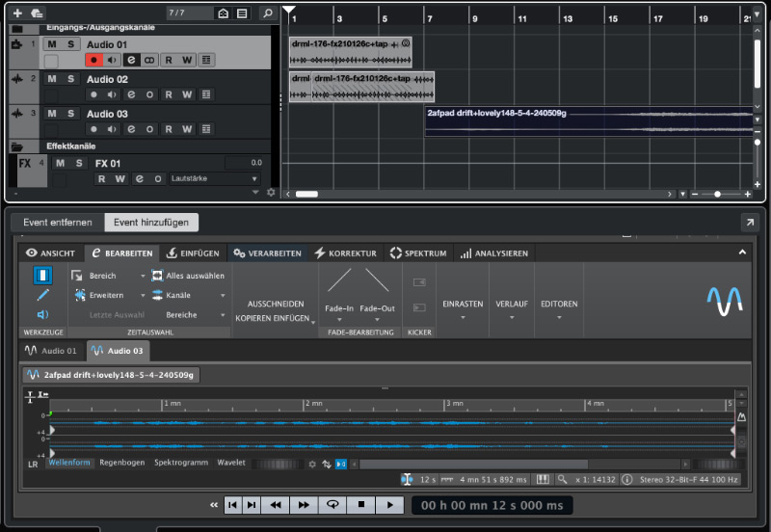Open the Einfügen tab
Image resolution: width=771 pixels, height=532 pixels.
[193, 253]
